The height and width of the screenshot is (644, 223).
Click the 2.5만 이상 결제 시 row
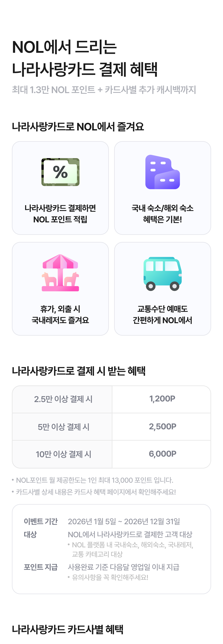click(63, 399)
